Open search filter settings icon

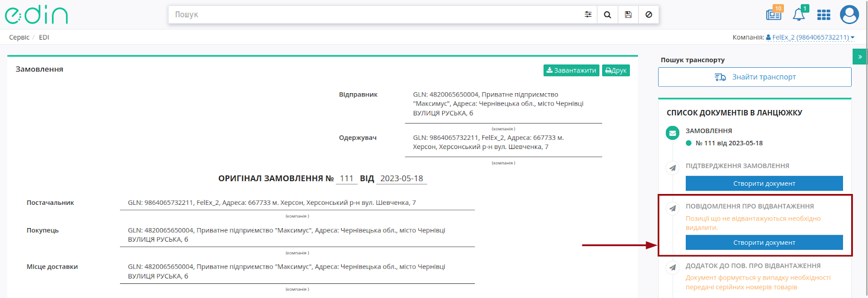pyautogui.click(x=588, y=15)
